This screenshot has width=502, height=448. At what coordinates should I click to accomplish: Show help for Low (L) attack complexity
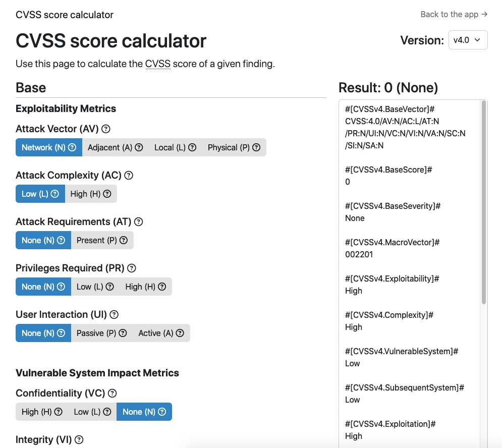[55, 194]
